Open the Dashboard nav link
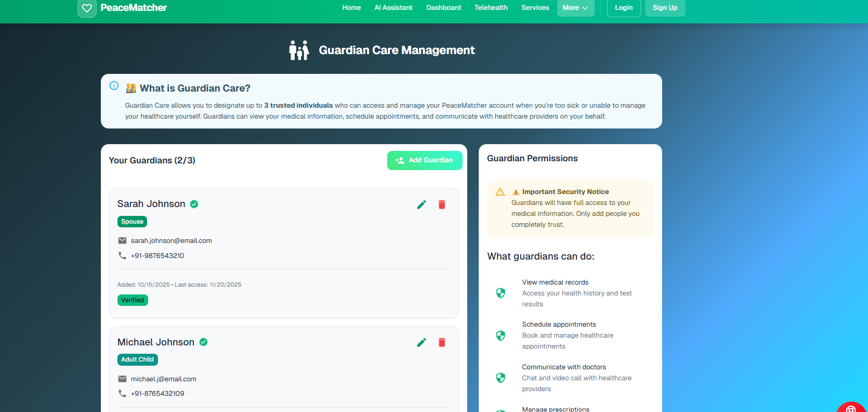Screen dimensions: 868x412 (443, 8)
